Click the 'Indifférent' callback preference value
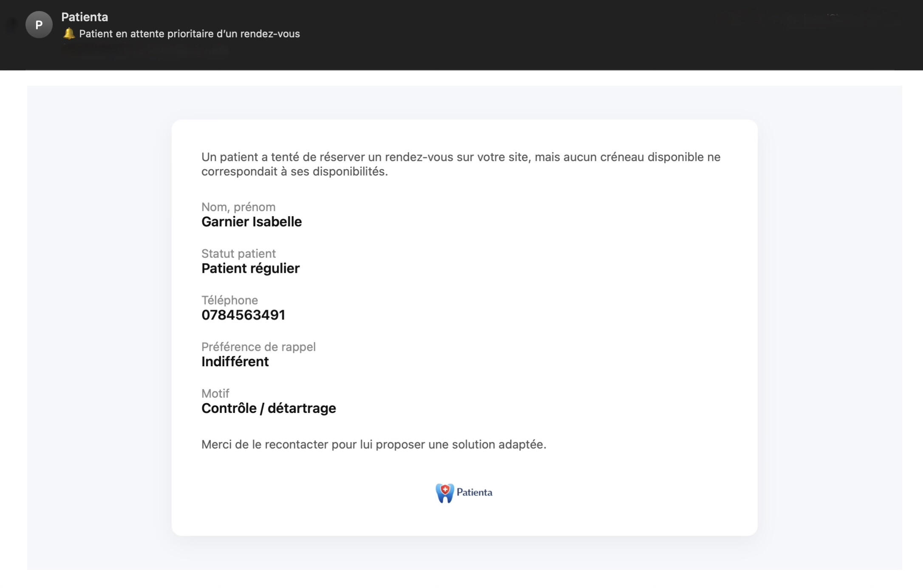Screen dimensions: 923x588 point(235,362)
